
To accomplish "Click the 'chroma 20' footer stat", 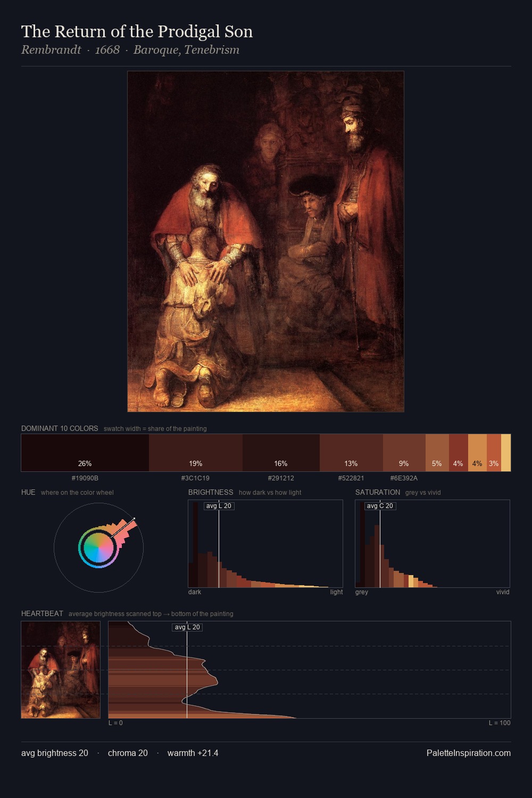I will point(128,753).
